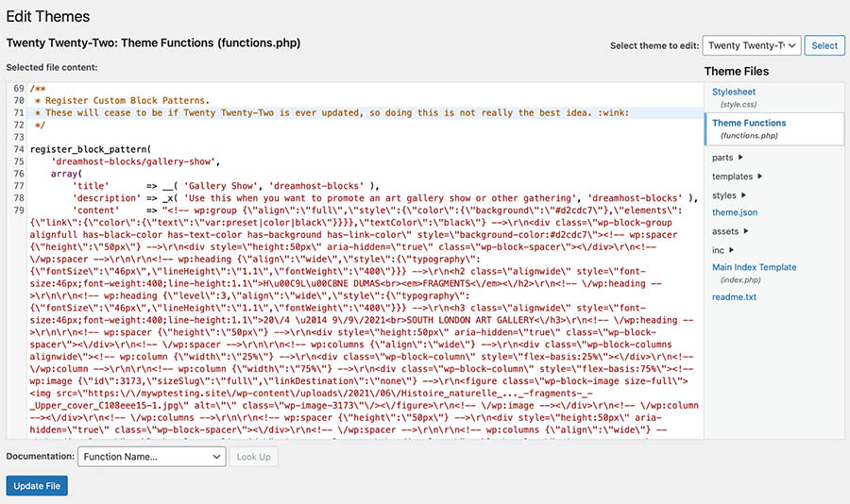This screenshot has height=504, width=850.
Task: Click the Update File button
Action: (x=37, y=486)
